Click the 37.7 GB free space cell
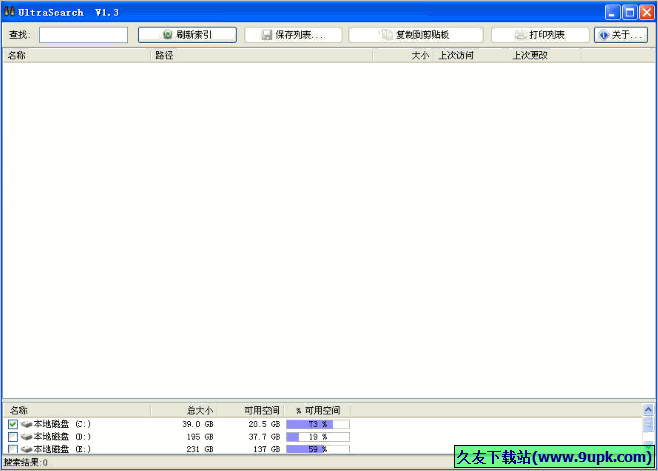658x471 pixels. pos(264,437)
